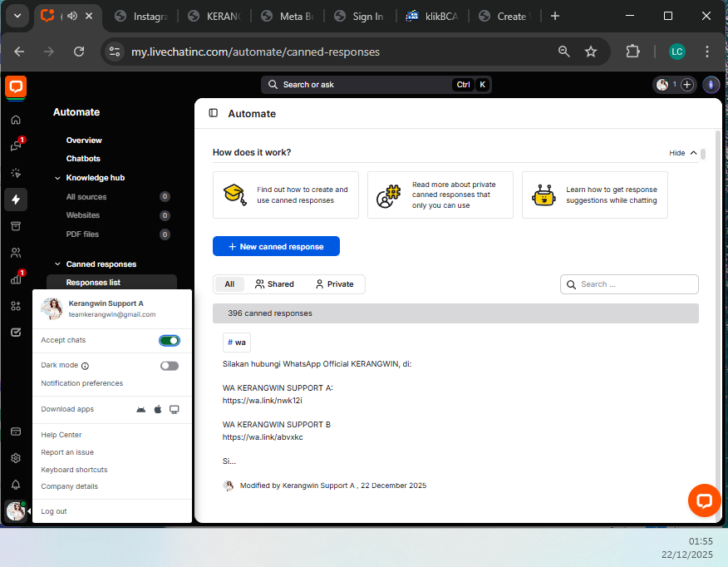Open the Help Center link
This screenshot has height=567, width=728.
click(61, 435)
